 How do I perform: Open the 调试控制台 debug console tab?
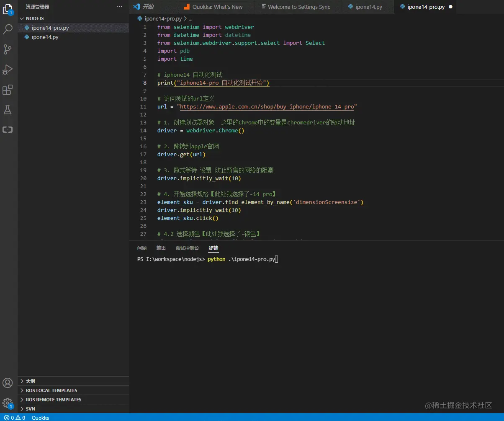pyautogui.click(x=187, y=248)
